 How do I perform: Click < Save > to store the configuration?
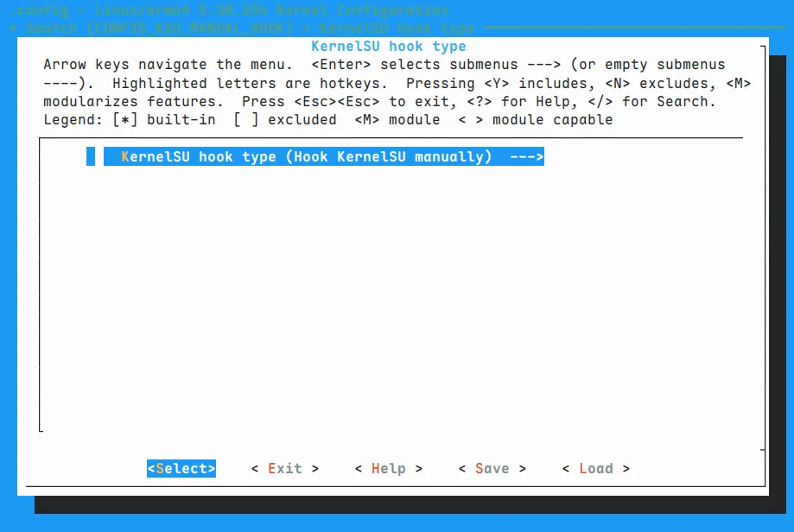pyautogui.click(x=492, y=468)
